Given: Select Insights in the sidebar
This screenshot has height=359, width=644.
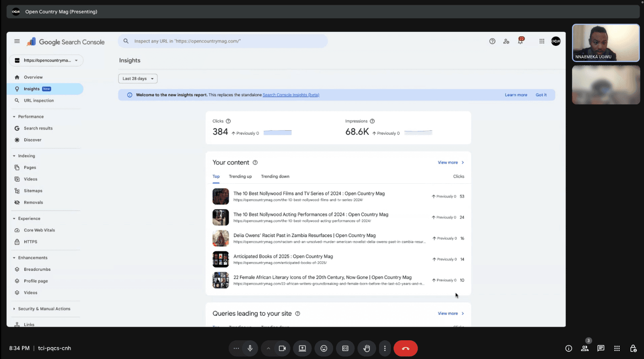Looking at the screenshot, I should click(x=45, y=89).
